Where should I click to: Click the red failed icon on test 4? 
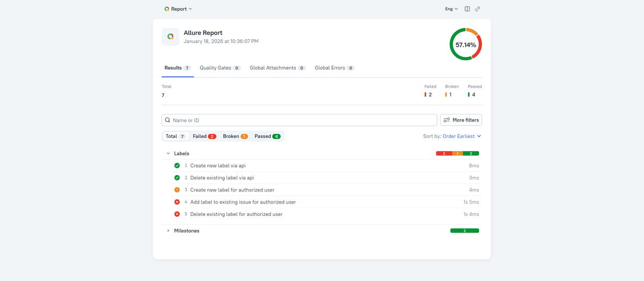click(177, 202)
